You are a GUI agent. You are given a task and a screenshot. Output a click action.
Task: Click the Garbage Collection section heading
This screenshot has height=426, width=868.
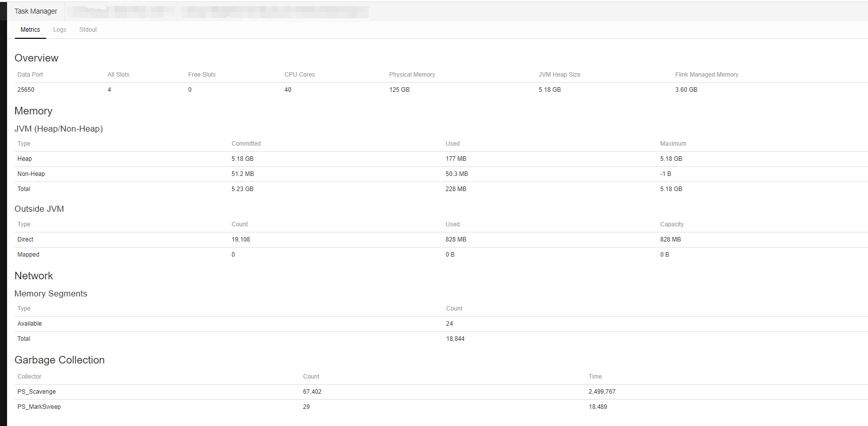tap(59, 360)
